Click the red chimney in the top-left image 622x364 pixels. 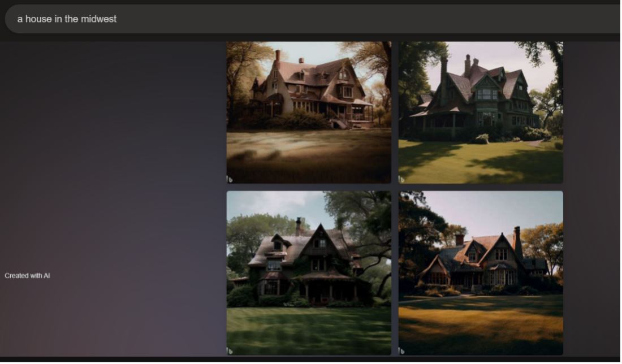point(278,55)
